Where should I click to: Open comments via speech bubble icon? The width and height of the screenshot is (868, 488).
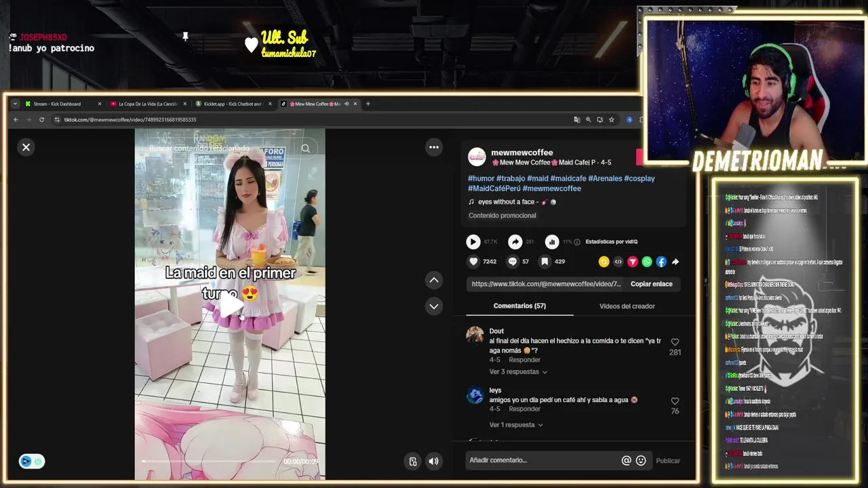513,262
